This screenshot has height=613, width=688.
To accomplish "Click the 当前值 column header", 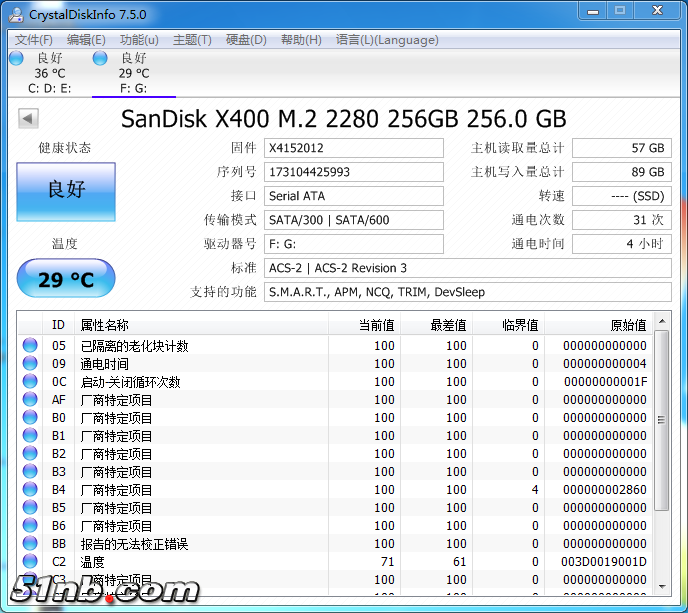I will pyautogui.click(x=365, y=325).
